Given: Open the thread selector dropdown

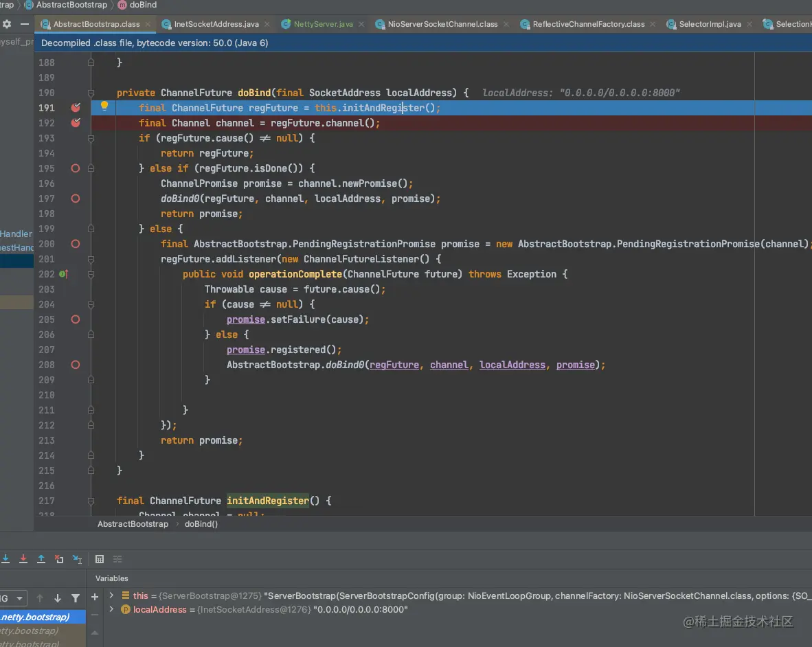Looking at the screenshot, I should pyautogui.click(x=12, y=598).
